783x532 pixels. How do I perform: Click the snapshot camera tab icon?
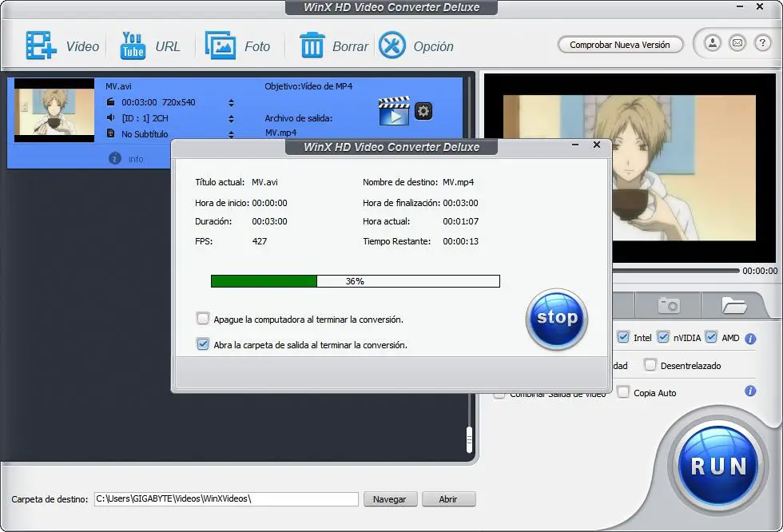(669, 305)
